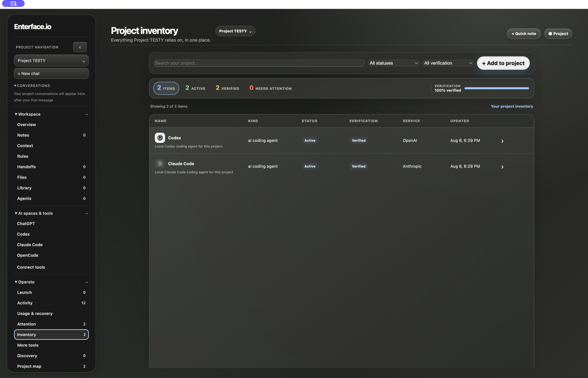
Task: Click the Project button at top right
Action: pyautogui.click(x=558, y=34)
